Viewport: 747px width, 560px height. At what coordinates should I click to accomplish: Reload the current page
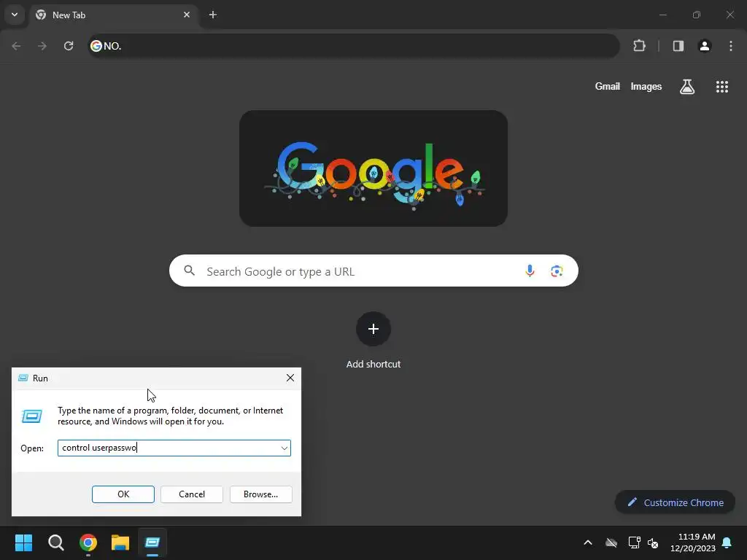(69, 46)
